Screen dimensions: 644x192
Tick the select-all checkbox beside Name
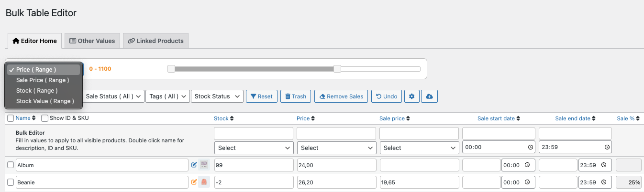tap(11, 118)
